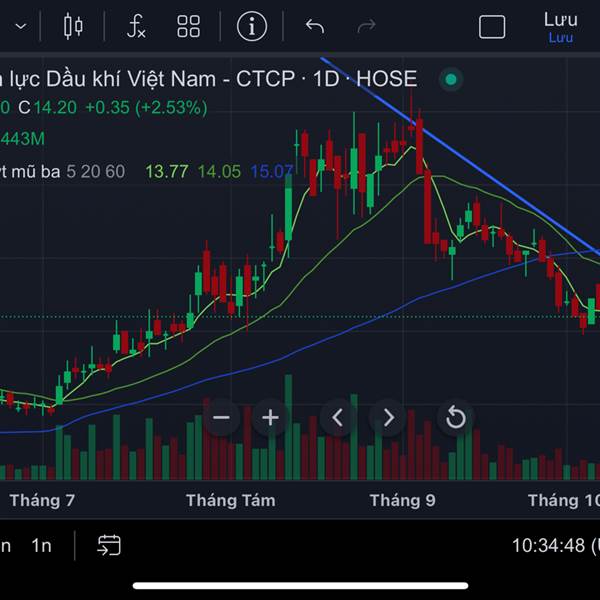Select the 1n time range
Viewport: 600px width, 600px height.
pos(41,546)
